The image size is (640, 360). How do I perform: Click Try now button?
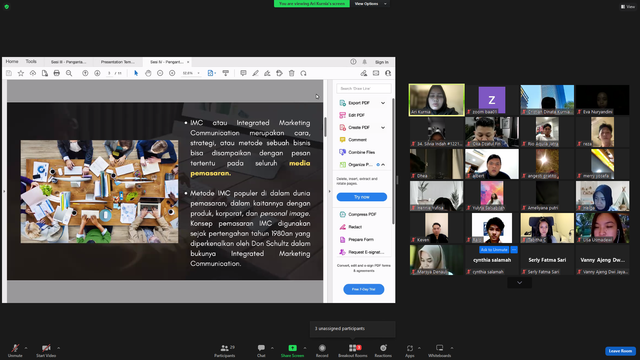(x=362, y=197)
